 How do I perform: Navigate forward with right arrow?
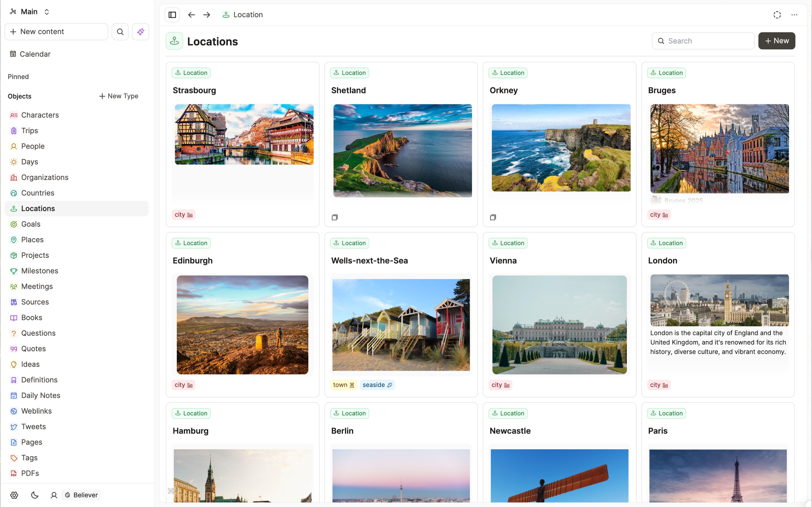pos(207,15)
